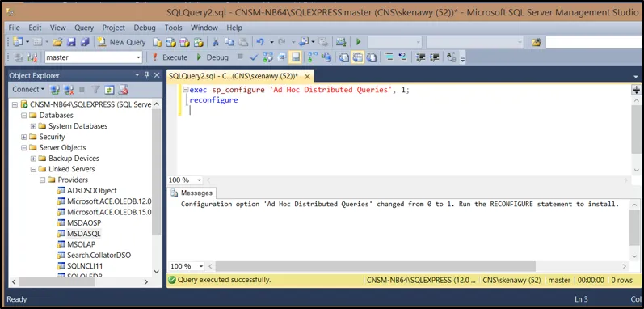Image resolution: width=644 pixels, height=309 pixels.
Task: Click the Execute button
Action: (170, 57)
